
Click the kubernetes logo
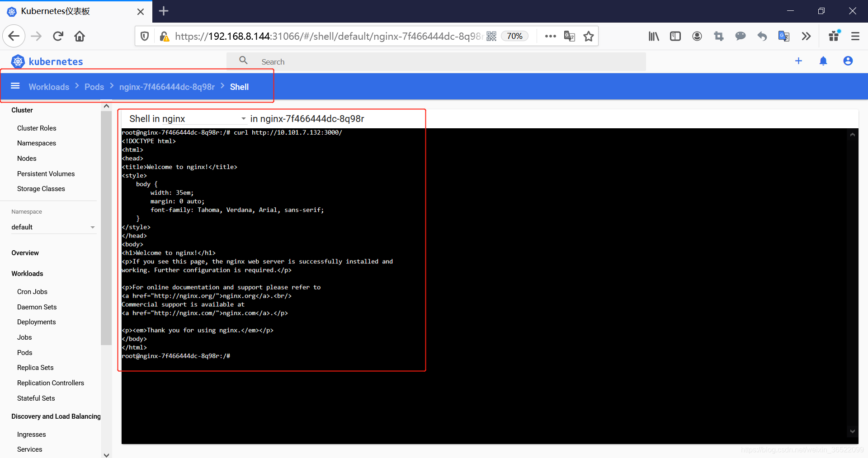tap(47, 61)
